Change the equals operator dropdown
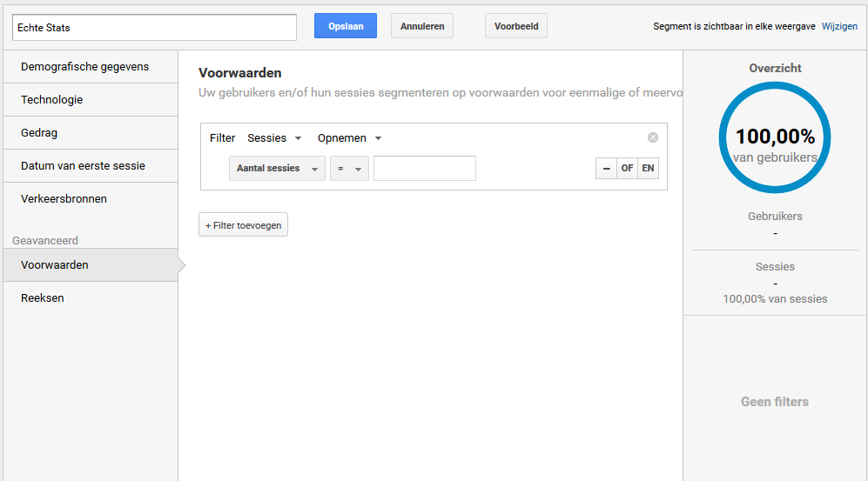 tap(349, 169)
